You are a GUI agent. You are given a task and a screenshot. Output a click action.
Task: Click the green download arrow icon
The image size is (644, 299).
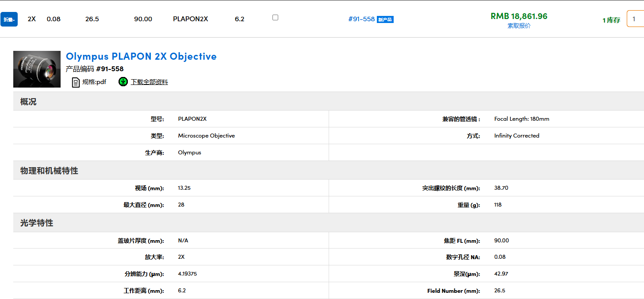tap(123, 82)
